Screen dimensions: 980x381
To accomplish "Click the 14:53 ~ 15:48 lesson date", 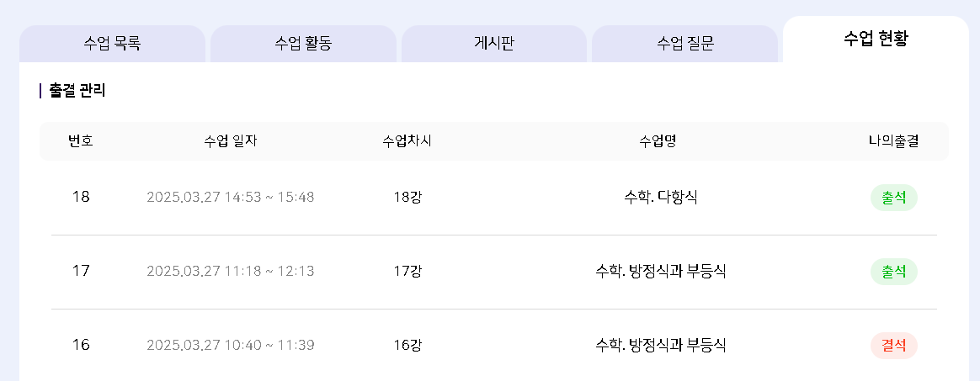I will [x=231, y=198].
